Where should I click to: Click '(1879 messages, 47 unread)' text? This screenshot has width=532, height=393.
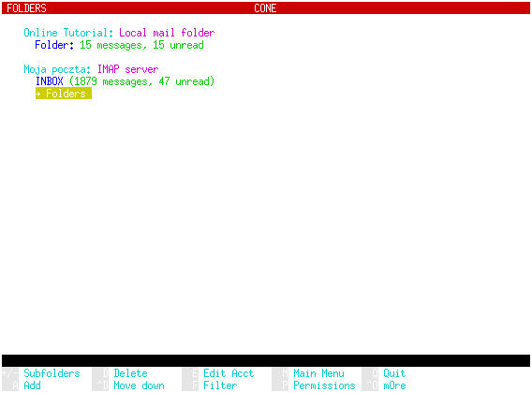[x=141, y=81]
